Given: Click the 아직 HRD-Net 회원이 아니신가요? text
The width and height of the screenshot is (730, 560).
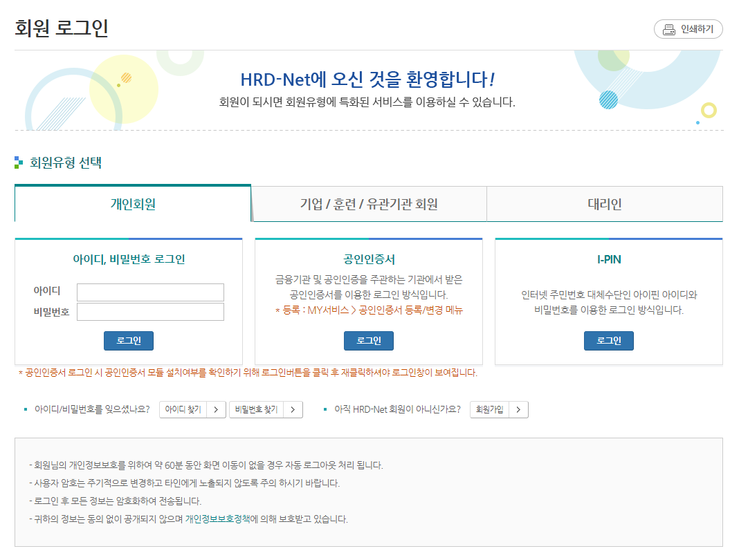Looking at the screenshot, I should (x=398, y=409).
